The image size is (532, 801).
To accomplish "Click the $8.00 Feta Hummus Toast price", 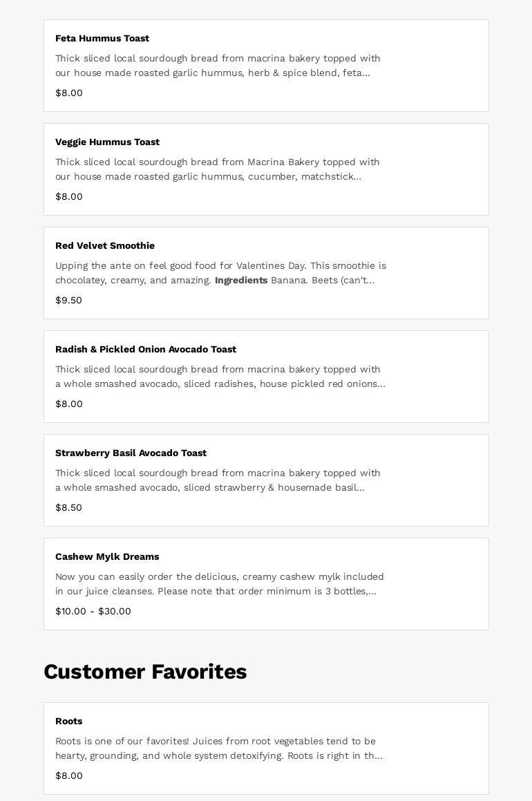I will tap(69, 93).
